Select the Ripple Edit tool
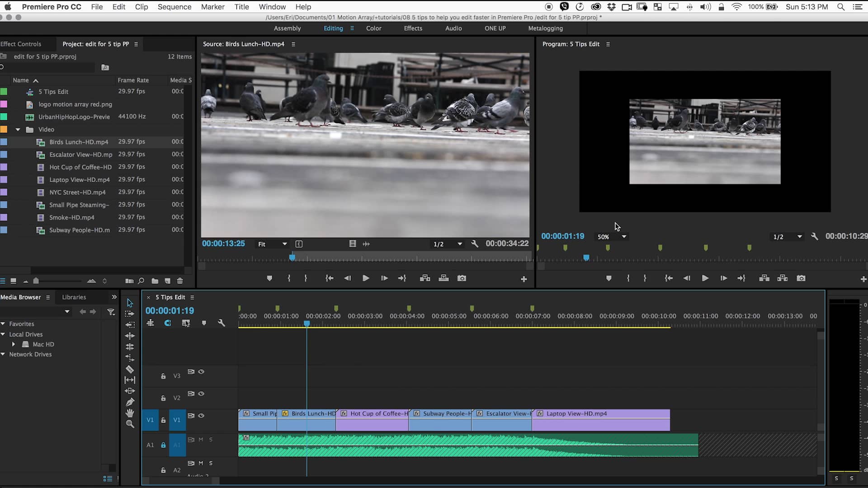Image resolution: width=868 pixels, height=488 pixels. pyautogui.click(x=130, y=336)
